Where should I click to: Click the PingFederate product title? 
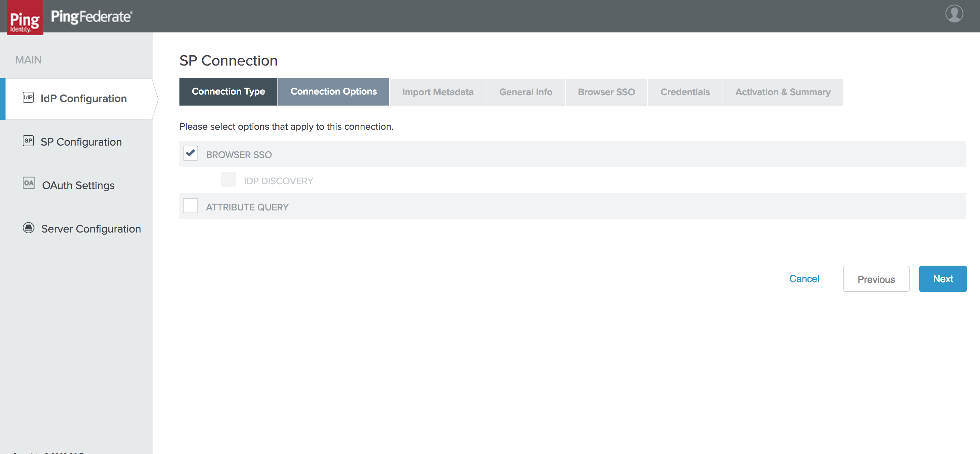(x=91, y=17)
